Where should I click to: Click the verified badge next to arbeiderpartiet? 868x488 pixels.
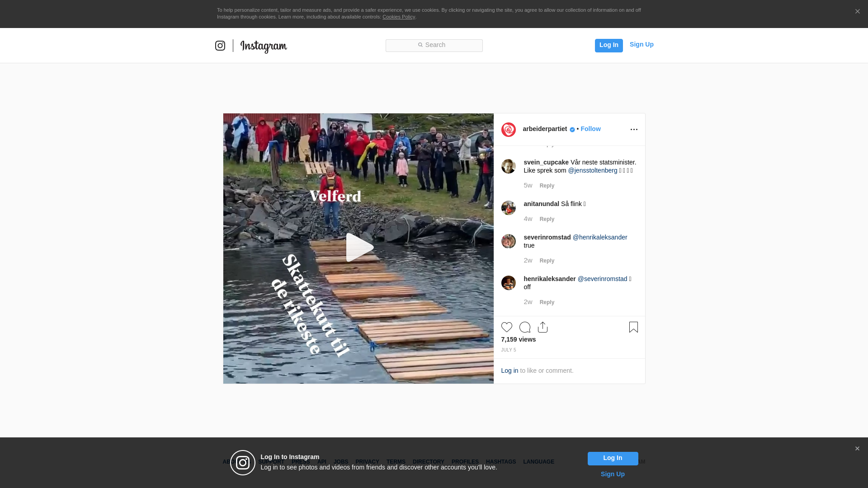[x=572, y=130]
